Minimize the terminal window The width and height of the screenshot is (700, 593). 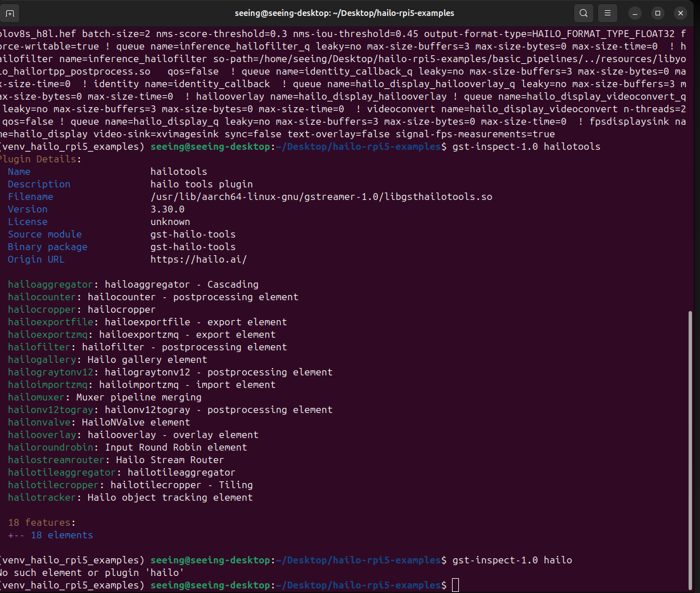pyautogui.click(x=635, y=13)
